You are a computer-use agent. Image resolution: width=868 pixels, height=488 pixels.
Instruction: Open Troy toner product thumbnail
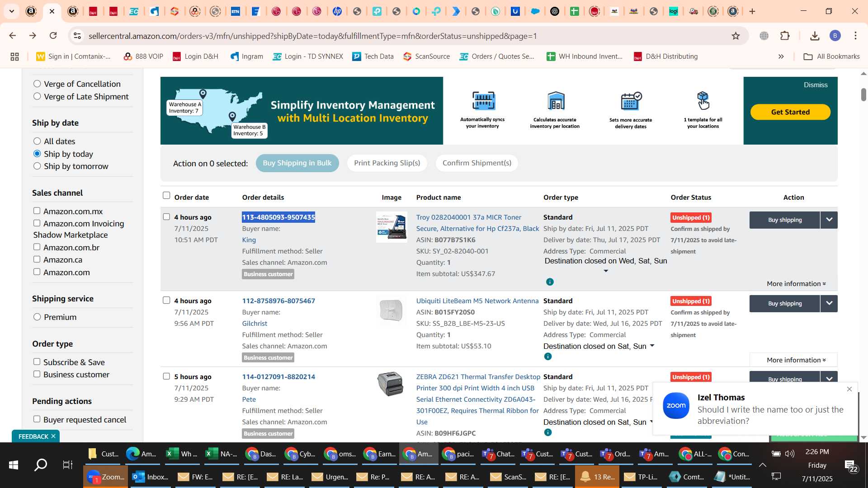coord(392,227)
